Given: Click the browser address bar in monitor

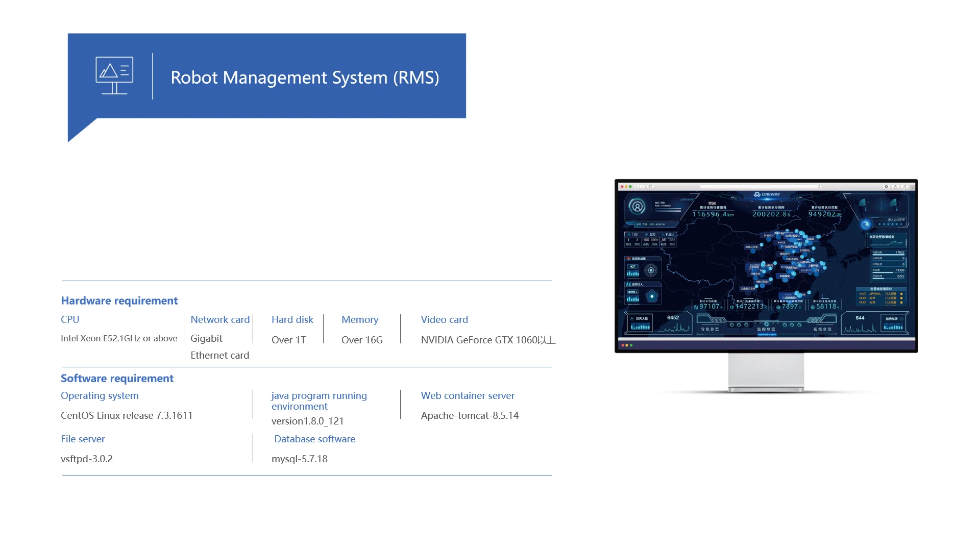Looking at the screenshot, I should tap(759, 187).
